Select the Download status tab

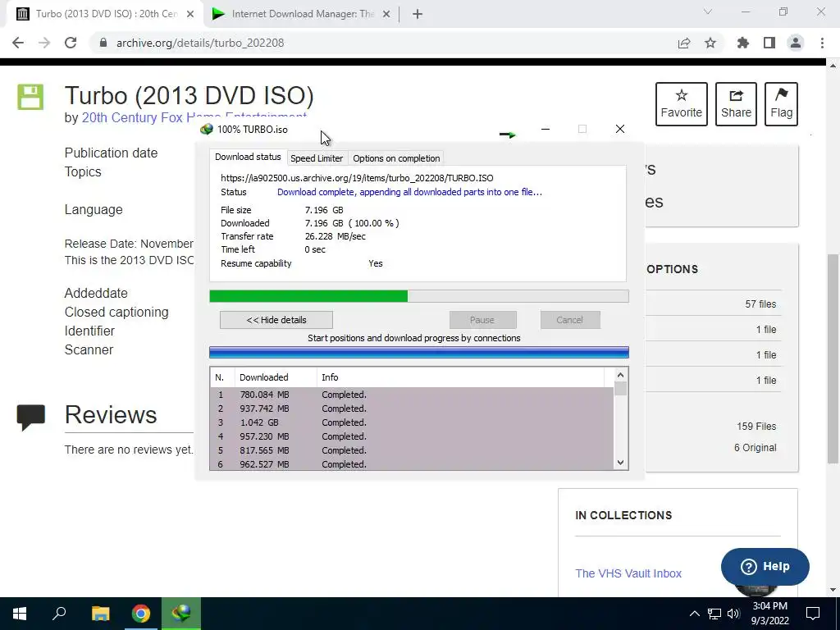(x=248, y=157)
